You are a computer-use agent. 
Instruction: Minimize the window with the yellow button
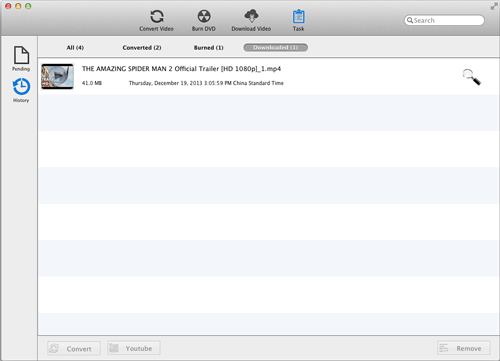[18, 6]
